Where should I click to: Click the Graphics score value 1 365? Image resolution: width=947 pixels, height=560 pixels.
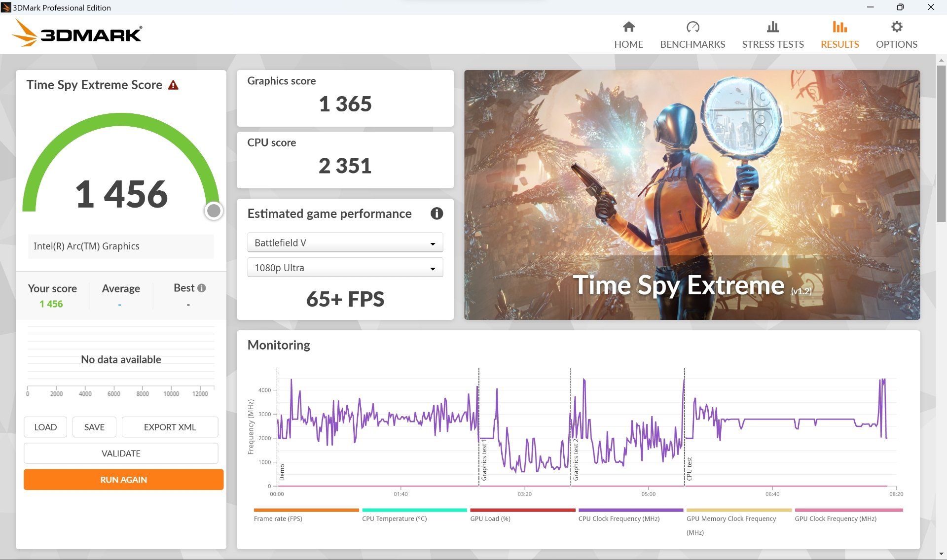tap(345, 104)
